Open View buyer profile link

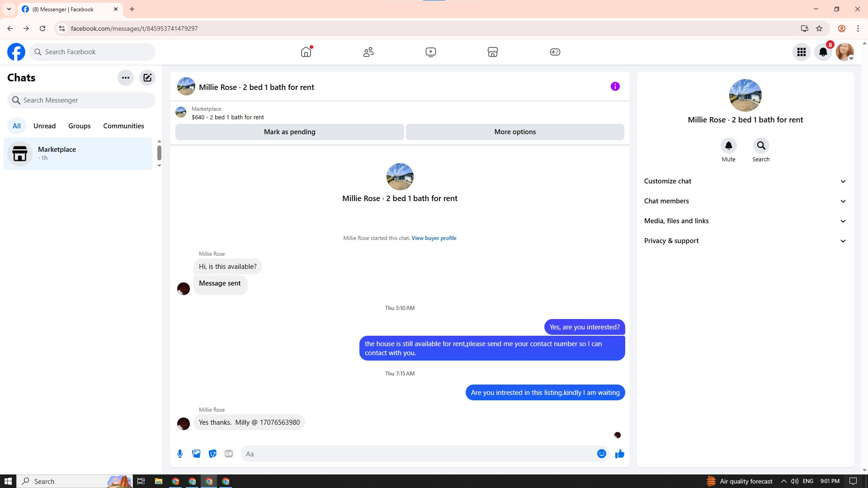tap(434, 238)
